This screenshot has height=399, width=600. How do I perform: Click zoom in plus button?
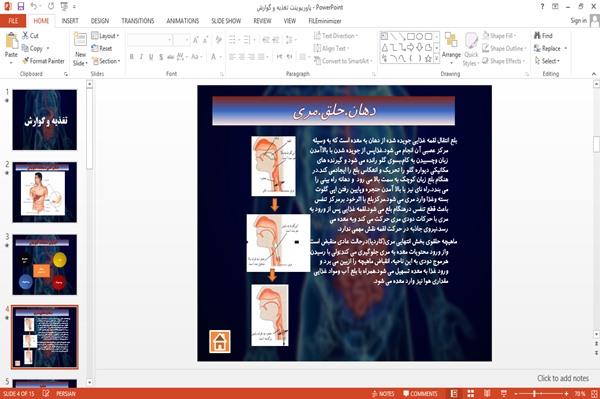[x=566, y=394]
